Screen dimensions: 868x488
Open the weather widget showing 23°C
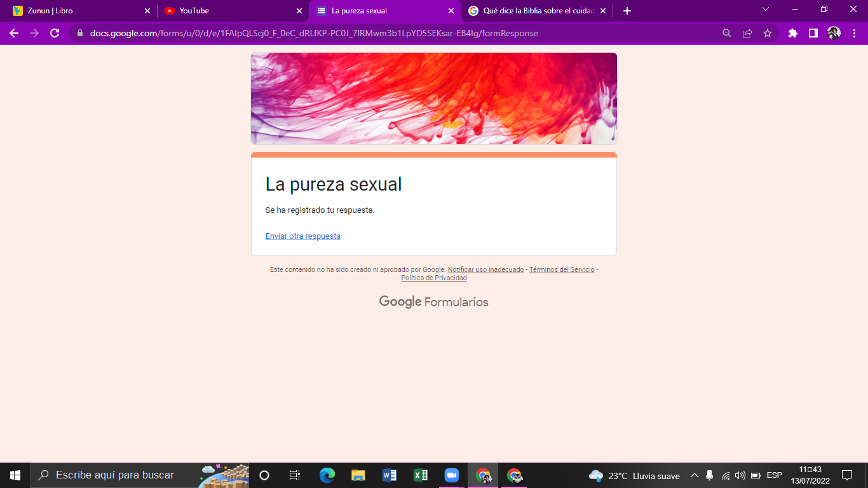pos(634,475)
